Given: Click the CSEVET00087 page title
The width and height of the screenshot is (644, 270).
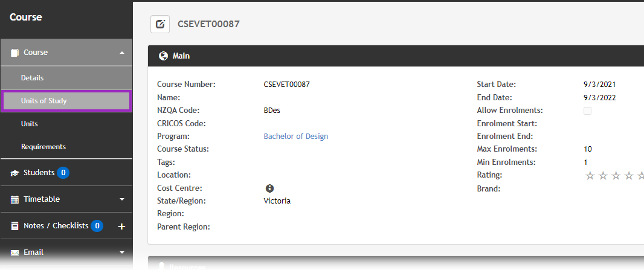Looking at the screenshot, I should click(x=208, y=24).
